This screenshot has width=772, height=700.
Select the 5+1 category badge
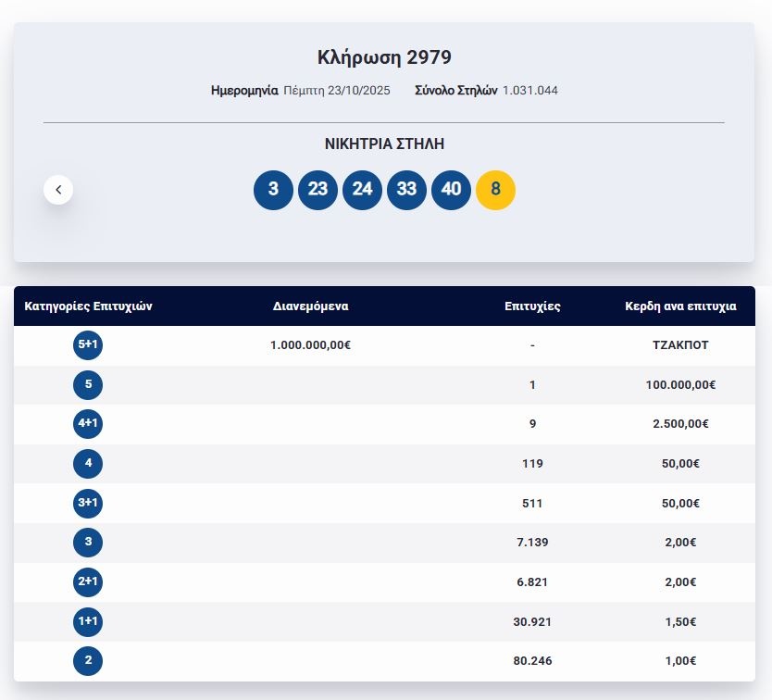pos(88,345)
